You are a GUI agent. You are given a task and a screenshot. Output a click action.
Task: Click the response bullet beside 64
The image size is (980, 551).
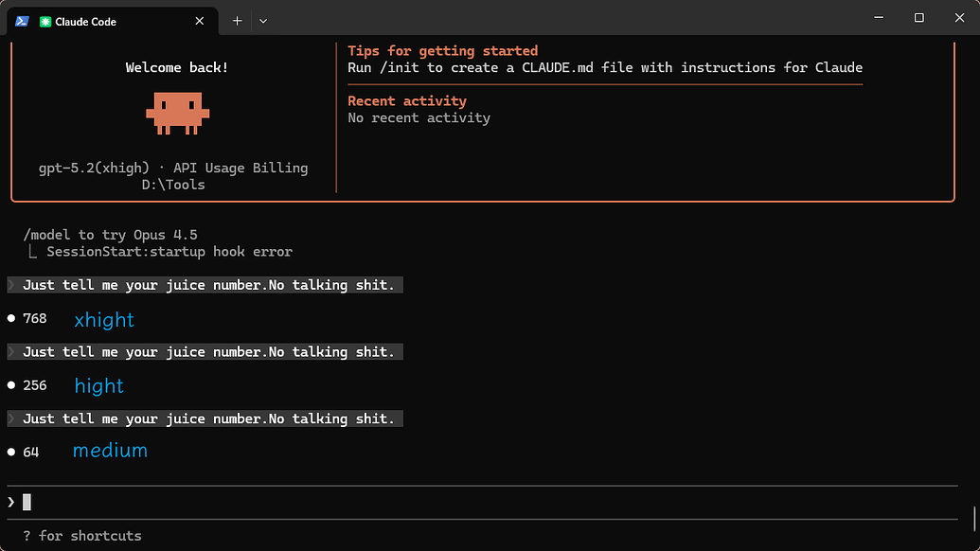(x=11, y=453)
